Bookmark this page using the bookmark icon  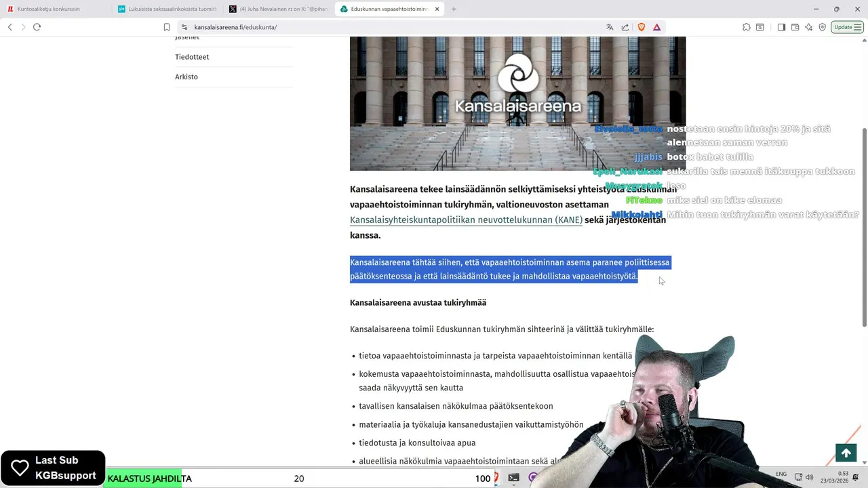pyautogui.click(x=167, y=27)
